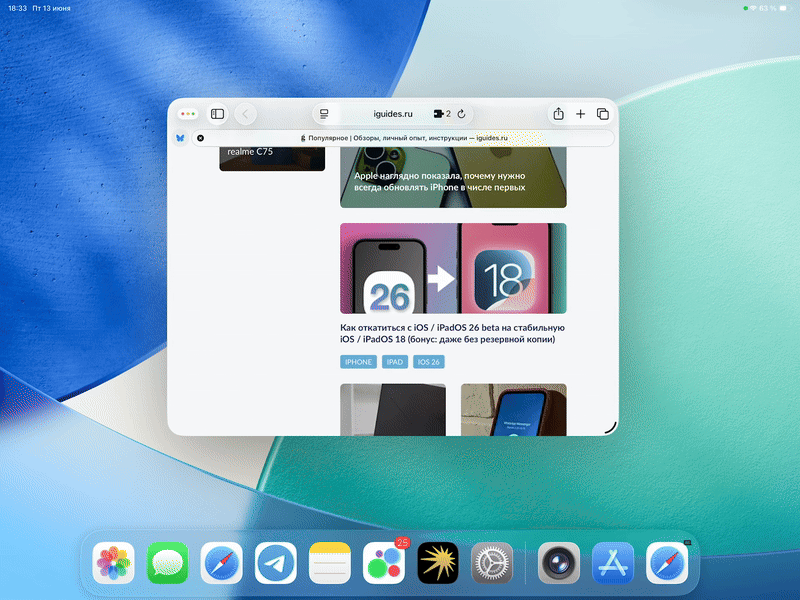
Task: Show all open tabs via the tab overview icon
Action: click(x=602, y=113)
